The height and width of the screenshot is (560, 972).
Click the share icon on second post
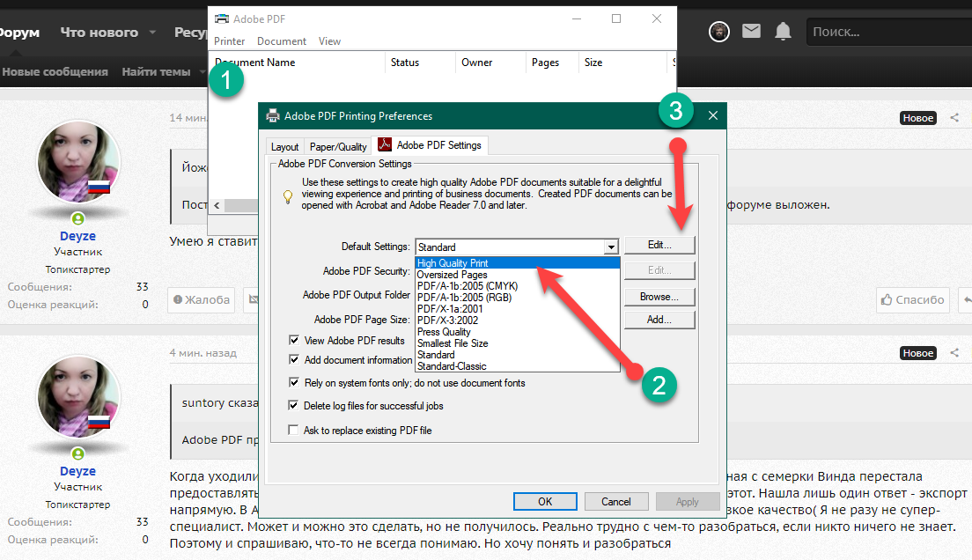pyautogui.click(x=954, y=353)
